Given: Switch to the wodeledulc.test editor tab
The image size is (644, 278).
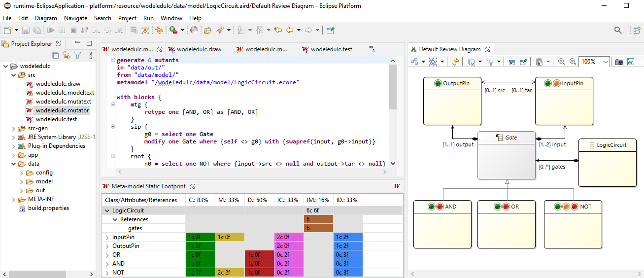Looking at the screenshot, I should (327, 49).
